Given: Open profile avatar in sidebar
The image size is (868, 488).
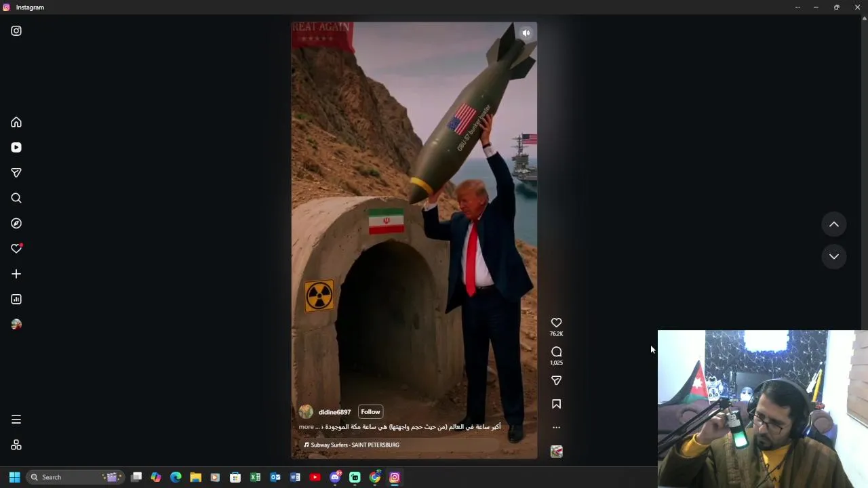Looking at the screenshot, I should [16, 324].
